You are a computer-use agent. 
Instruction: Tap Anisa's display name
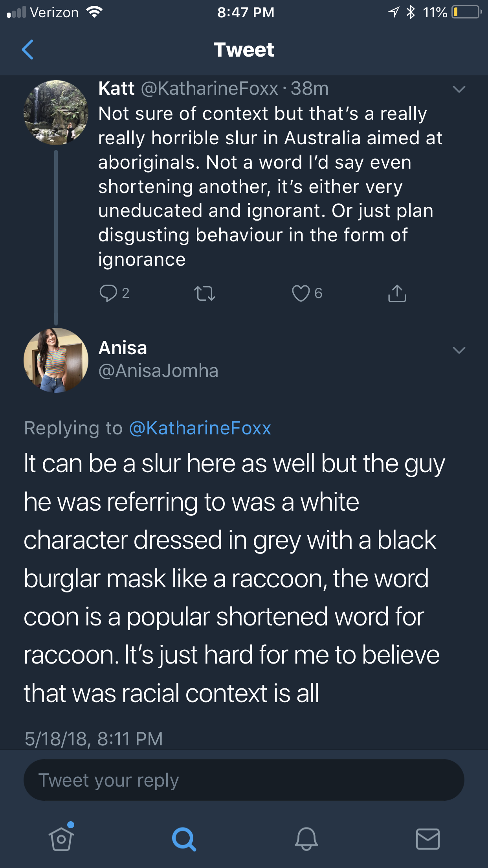pyautogui.click(x=123, y=348)
